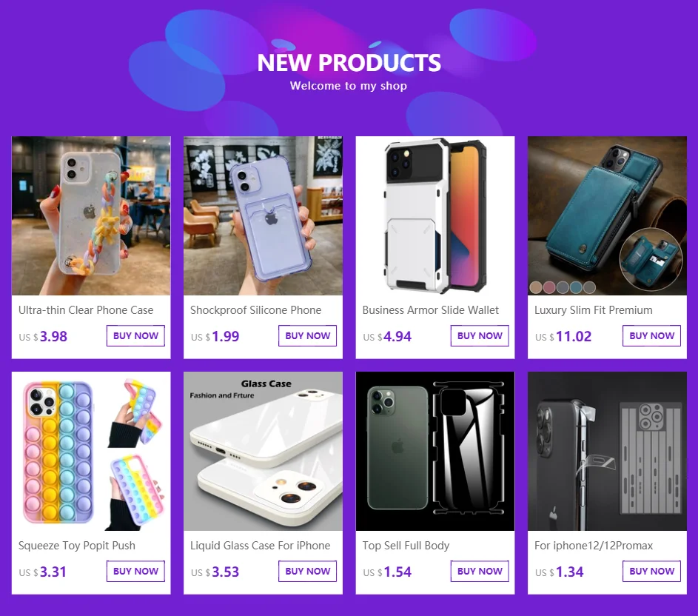Open the Business Armor Slide Wallet image
The height and width of the screenshot is (616, 698).
(x=435, y=215)
